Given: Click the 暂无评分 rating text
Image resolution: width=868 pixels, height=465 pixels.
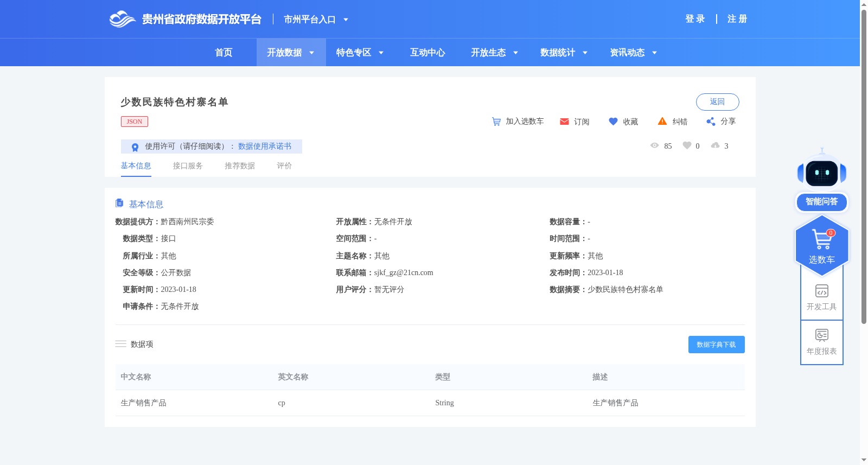Looking at the screenshot, I should click(x=389, y=290).
